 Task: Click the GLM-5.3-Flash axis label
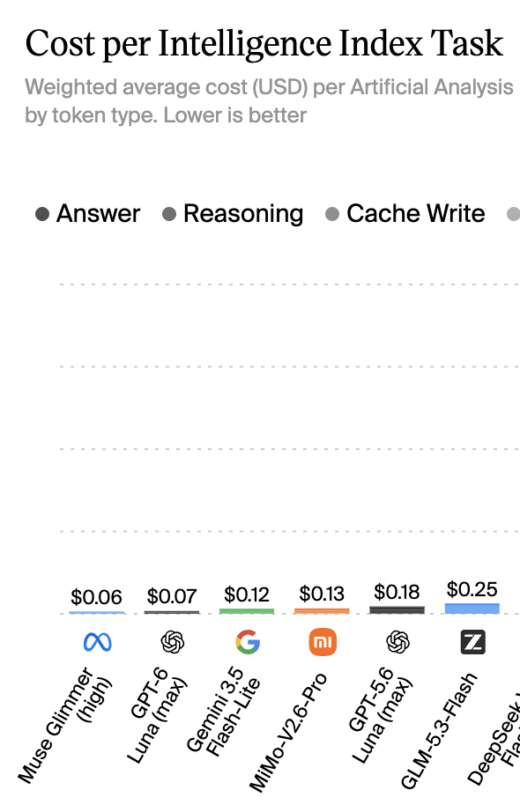[x=439, y=731]
